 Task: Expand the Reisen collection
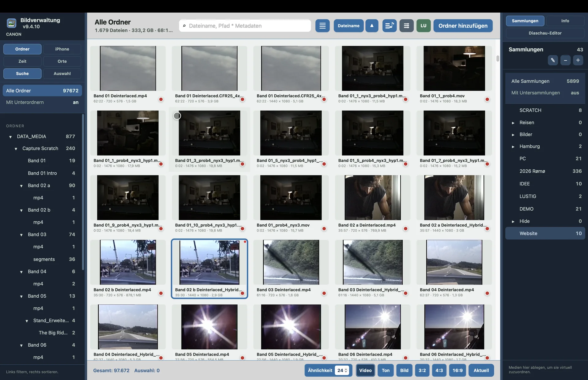513,123
